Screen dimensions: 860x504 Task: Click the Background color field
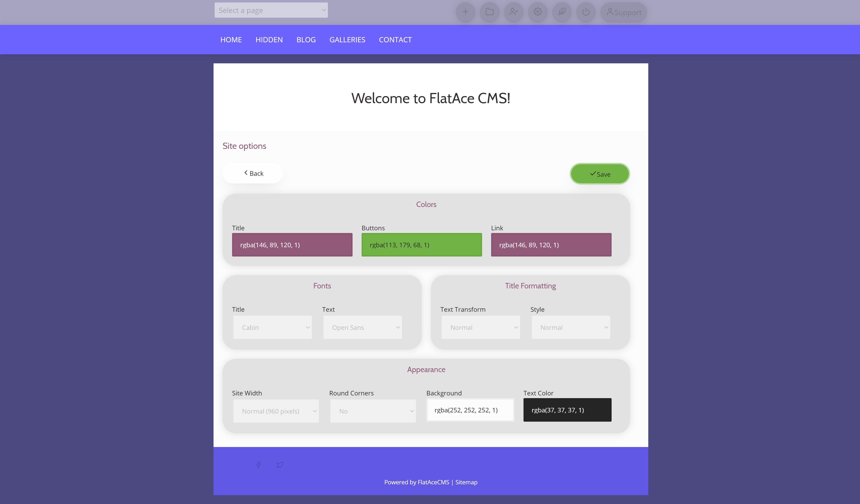point(470,410)
